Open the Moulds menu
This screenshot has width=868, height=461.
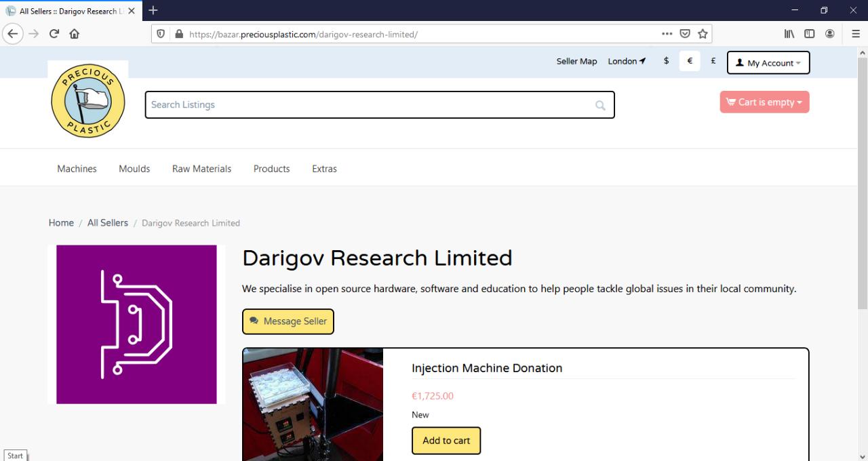[x=134, y=169]
